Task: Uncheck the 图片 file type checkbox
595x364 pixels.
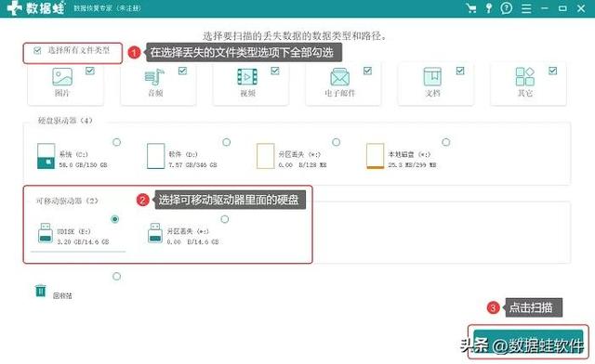Action: 90,71
